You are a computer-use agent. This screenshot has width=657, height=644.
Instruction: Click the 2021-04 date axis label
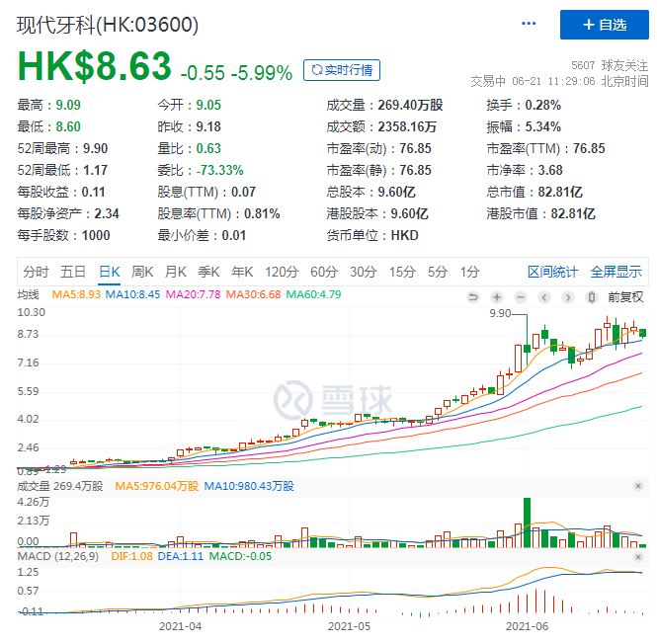[x=180, y=626]
